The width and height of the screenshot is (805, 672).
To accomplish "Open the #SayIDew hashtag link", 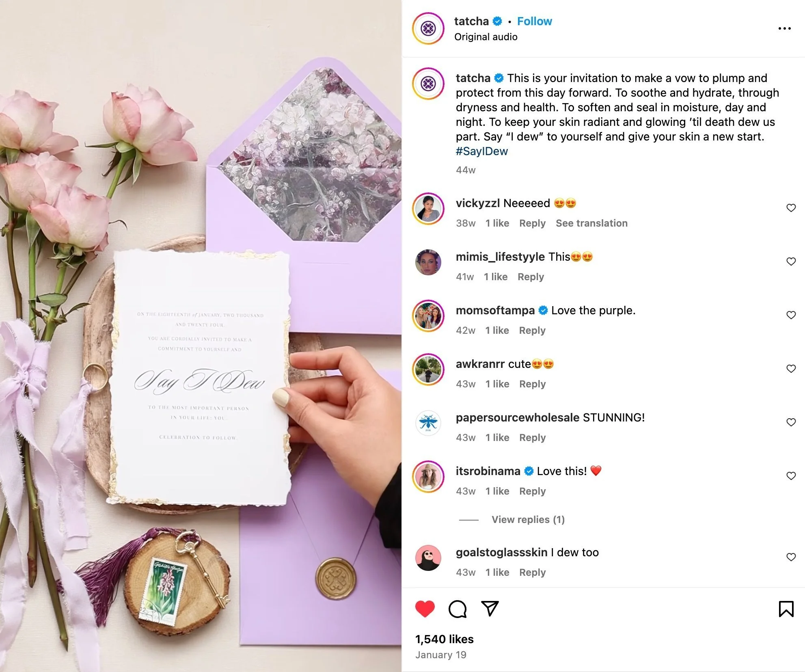I will point(482,151).
